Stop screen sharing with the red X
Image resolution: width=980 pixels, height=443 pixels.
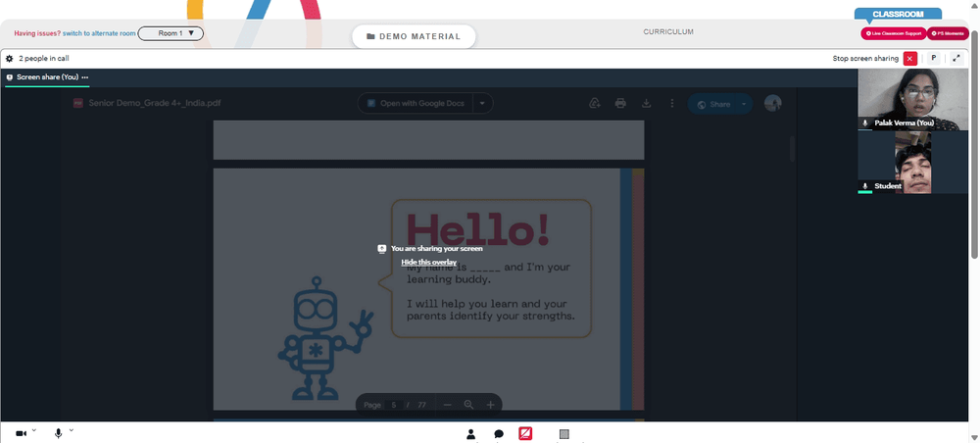[x=910, y=59]
